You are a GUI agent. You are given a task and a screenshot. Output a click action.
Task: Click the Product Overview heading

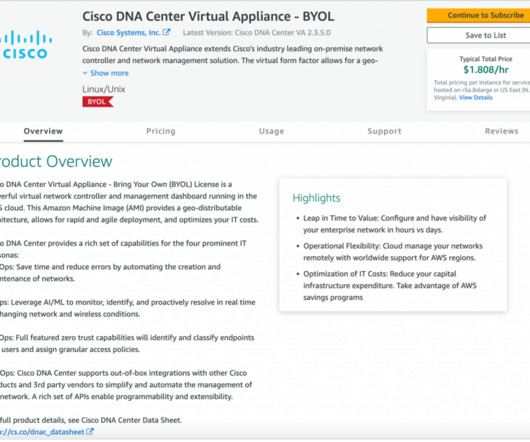point(56,162)
